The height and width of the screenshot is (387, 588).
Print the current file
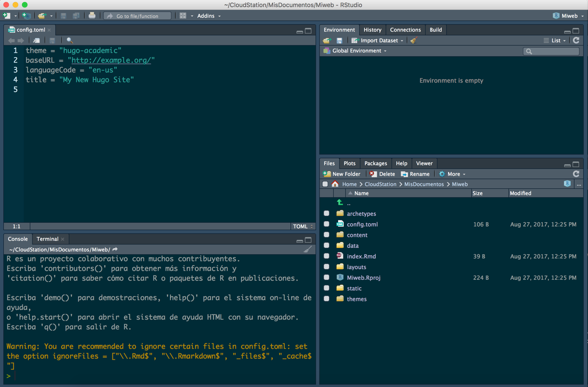pos(92,16)
